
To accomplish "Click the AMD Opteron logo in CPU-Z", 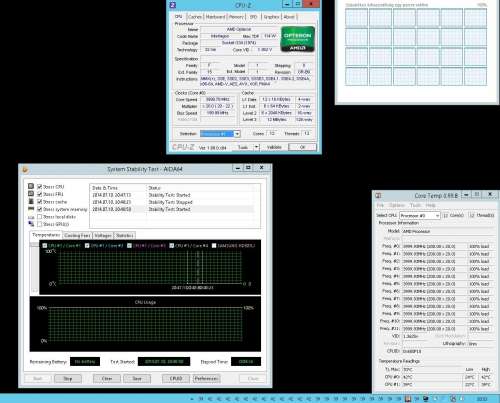I will pos(298,39).
